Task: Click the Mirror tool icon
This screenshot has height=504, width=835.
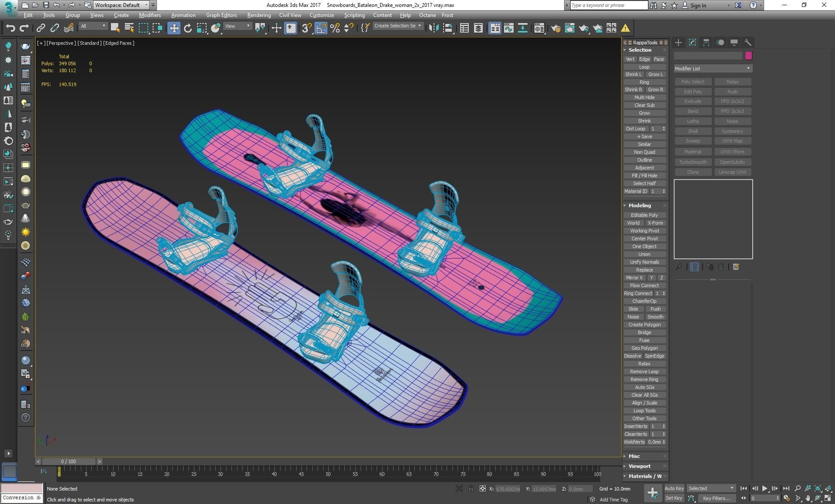Action: [x=434, y=28]
